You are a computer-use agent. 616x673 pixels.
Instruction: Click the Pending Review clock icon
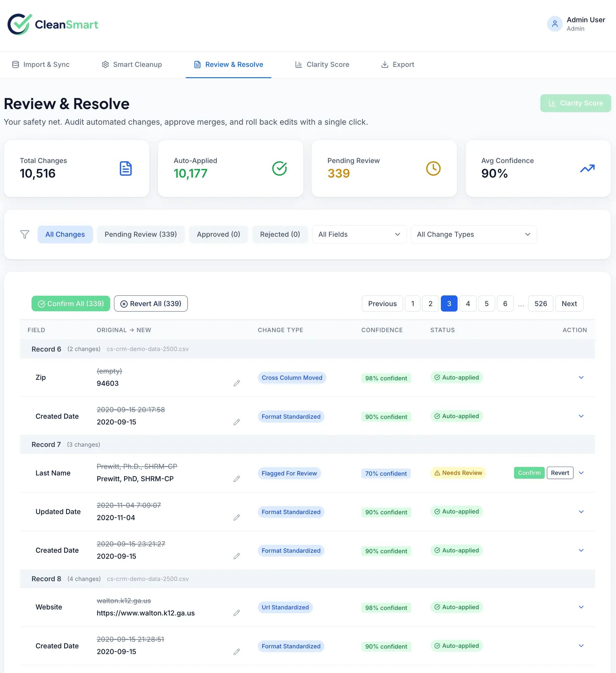[x=433, y=168]
